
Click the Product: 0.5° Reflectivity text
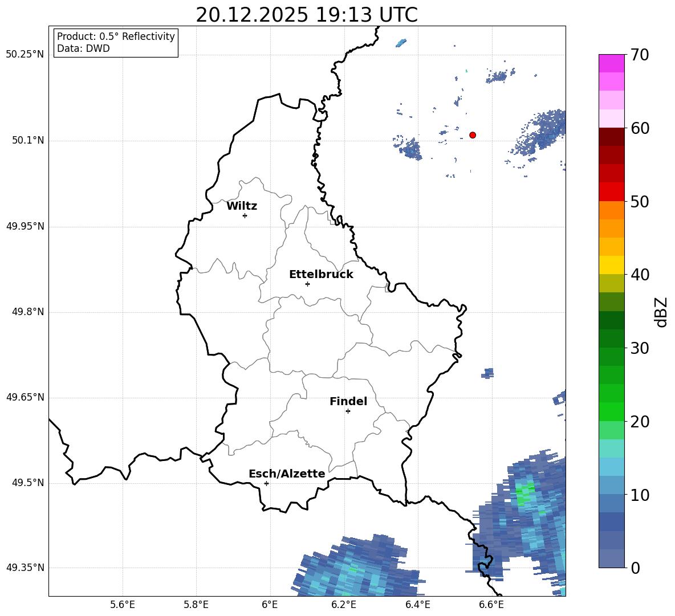click(116, 36)
